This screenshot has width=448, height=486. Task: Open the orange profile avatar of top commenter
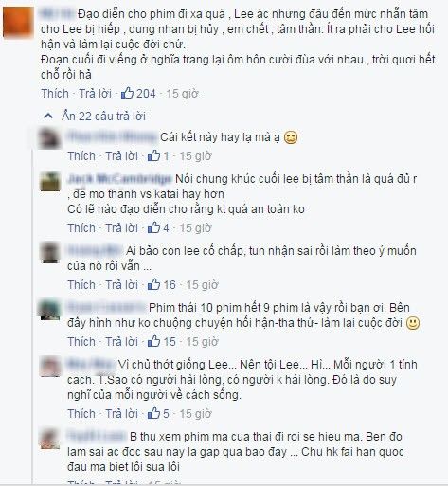[x=18, y=23]
